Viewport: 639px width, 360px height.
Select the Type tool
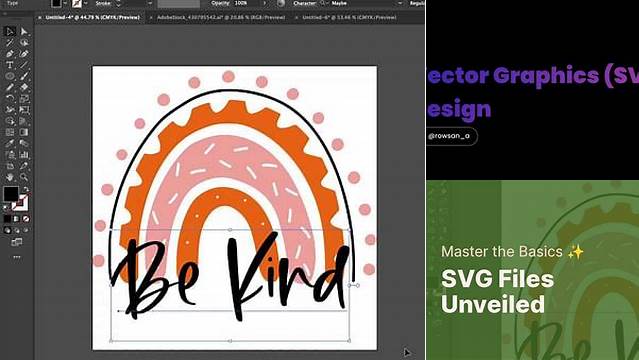(10, 65)
